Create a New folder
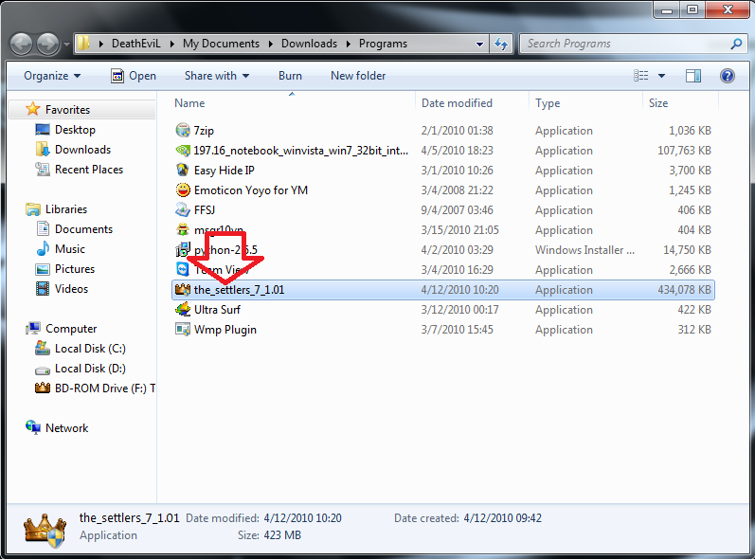Image resolution: width=755 pixels, height=560 pixels. click(358, 76)
